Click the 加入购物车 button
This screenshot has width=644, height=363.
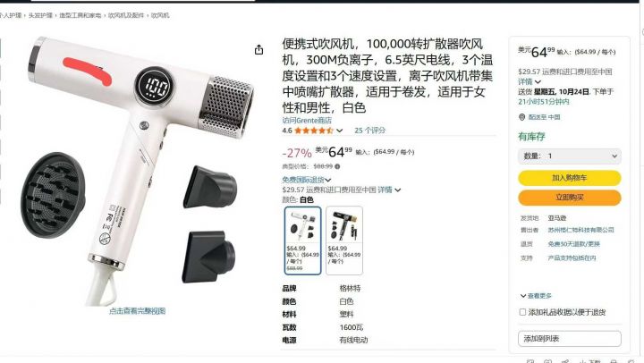pos(570,178)
